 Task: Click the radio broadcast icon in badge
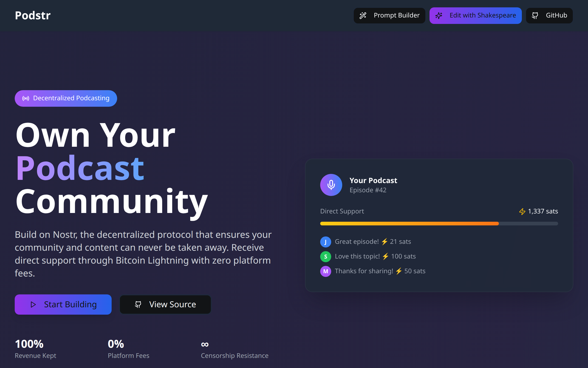click(26, 98)
